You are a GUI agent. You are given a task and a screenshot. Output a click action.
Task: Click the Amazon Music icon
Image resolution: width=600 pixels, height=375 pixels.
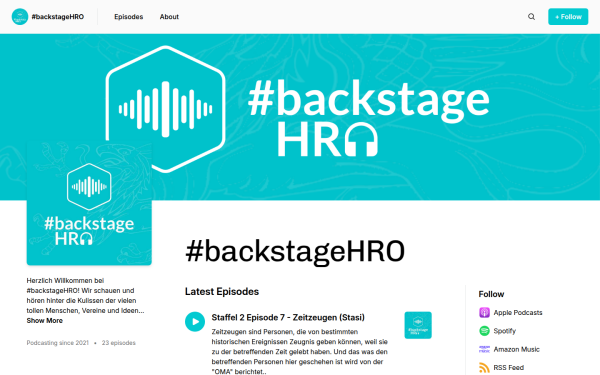[x=484, y=349]
